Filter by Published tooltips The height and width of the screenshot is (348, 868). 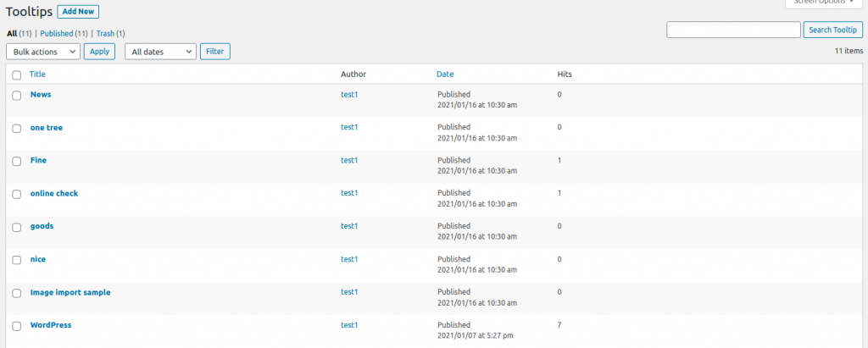click(57, 33)
